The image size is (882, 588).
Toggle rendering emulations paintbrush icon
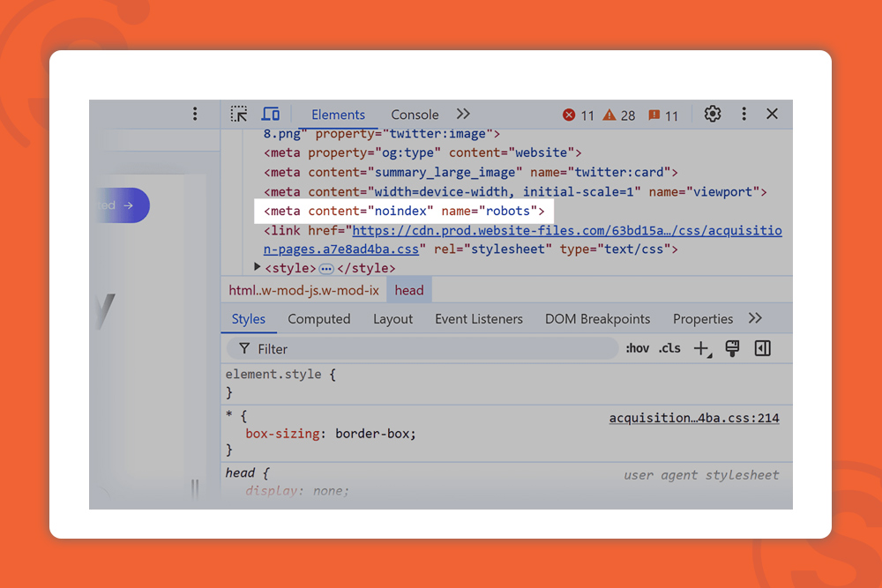click(732, 348)
